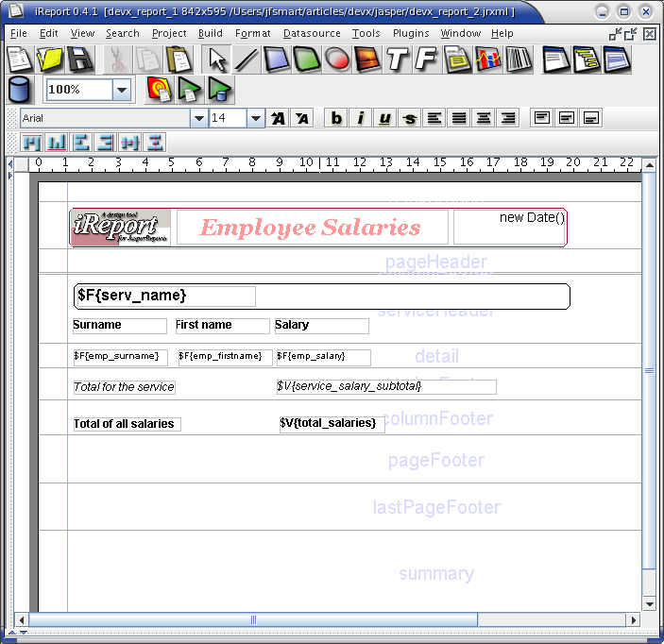664x644 pixels.
Task: Select the Employee Salaries title element
Action: point(312,228)
